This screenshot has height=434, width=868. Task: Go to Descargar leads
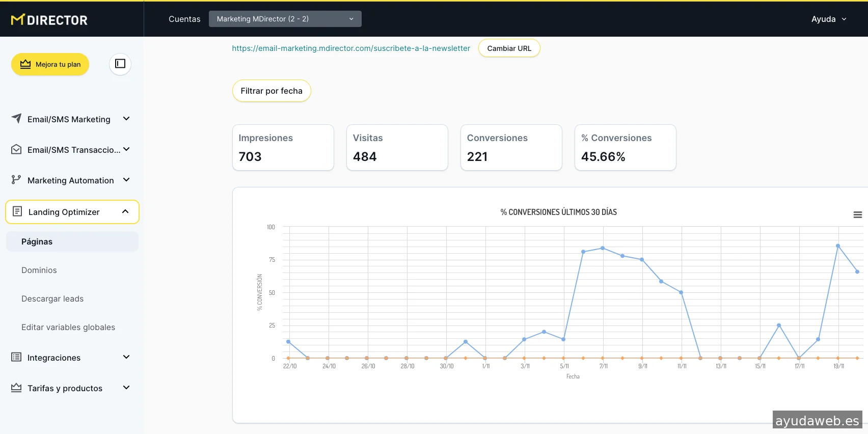coord(52,299)
